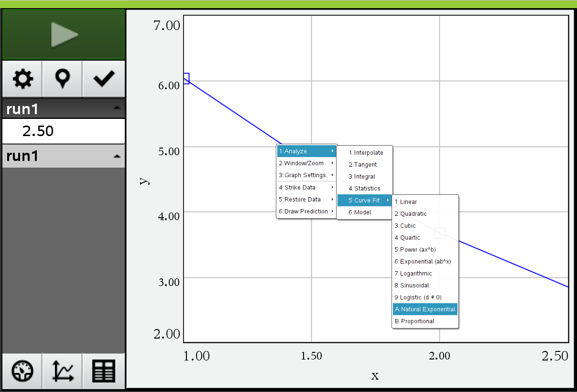Start data collection with the play button
This screenshot has width=577, height=392.
64,34
